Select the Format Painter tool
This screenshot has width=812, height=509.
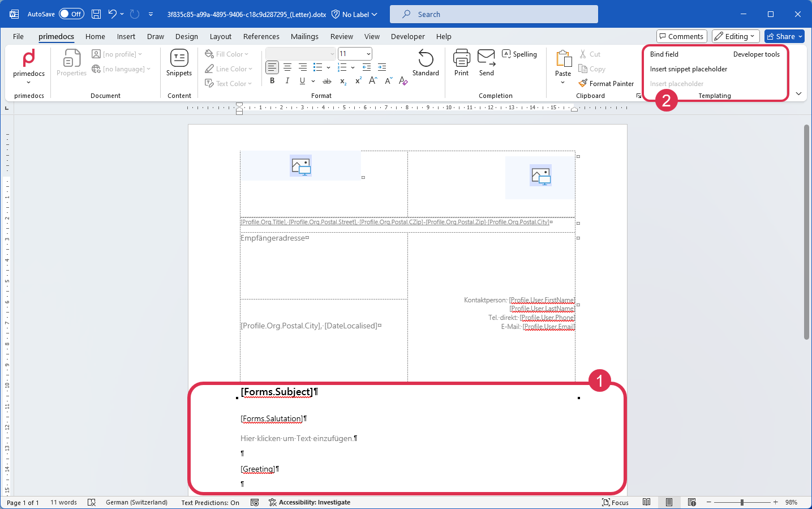pos(606,83)
